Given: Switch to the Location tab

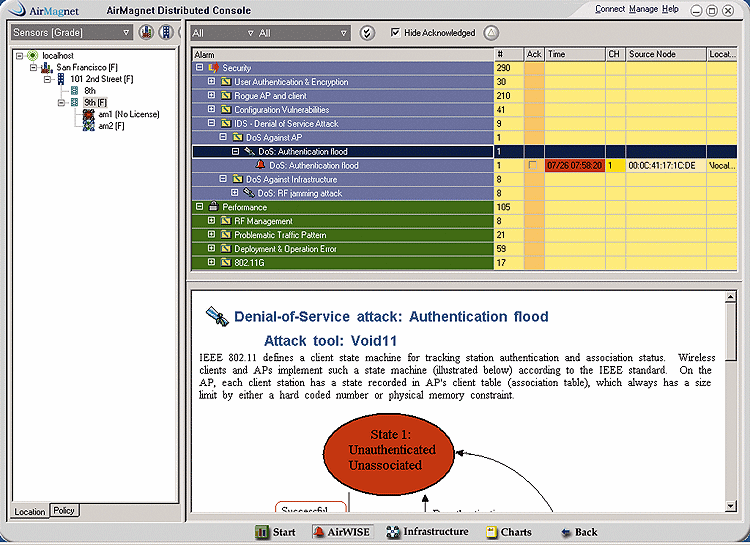Looking at the screenshot, I should pos(30,512).
